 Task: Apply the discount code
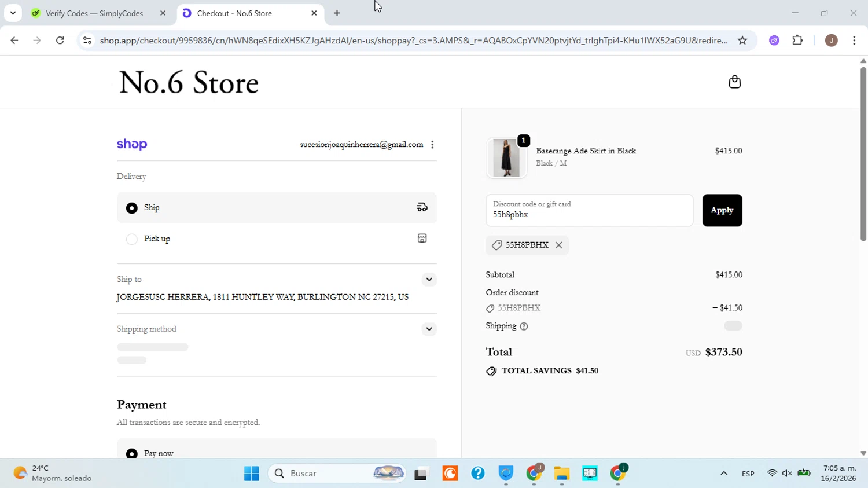coord(722,210)
